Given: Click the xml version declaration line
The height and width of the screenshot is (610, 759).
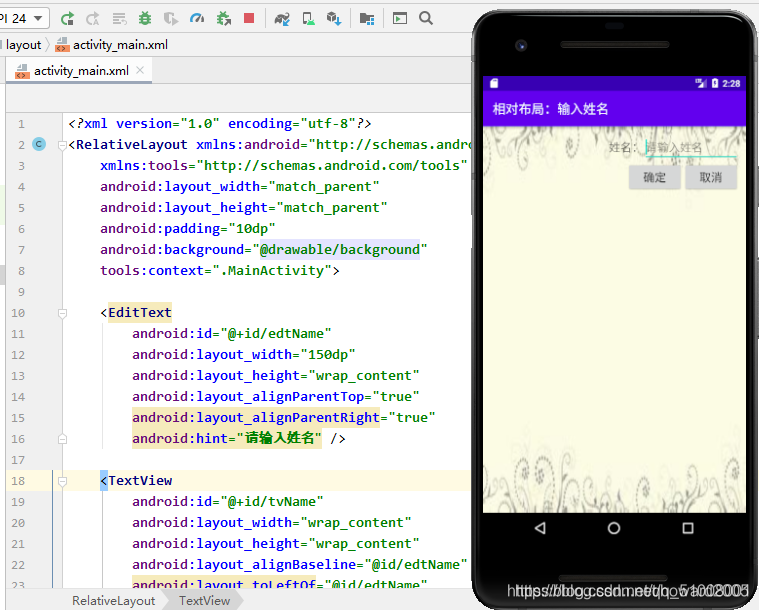Looking at the screenshot, I should [220, 124].
